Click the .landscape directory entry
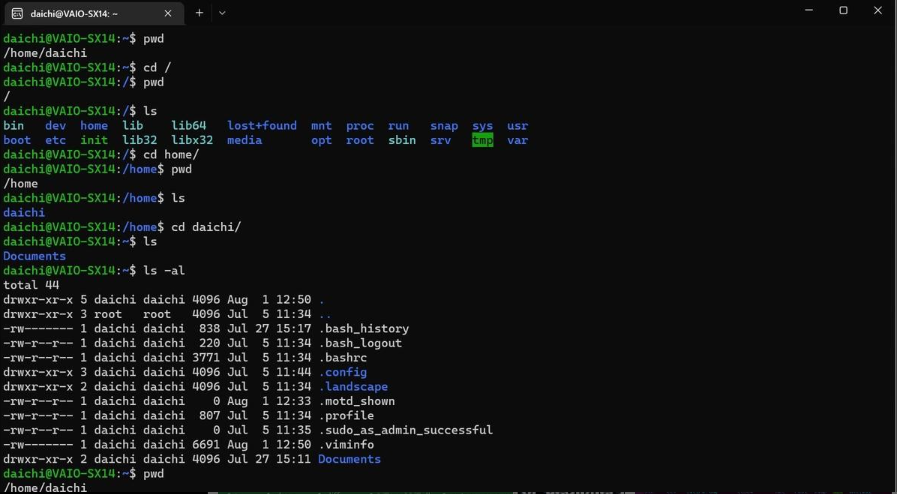This screenshot has width=897, height=494. click(353, 387)
